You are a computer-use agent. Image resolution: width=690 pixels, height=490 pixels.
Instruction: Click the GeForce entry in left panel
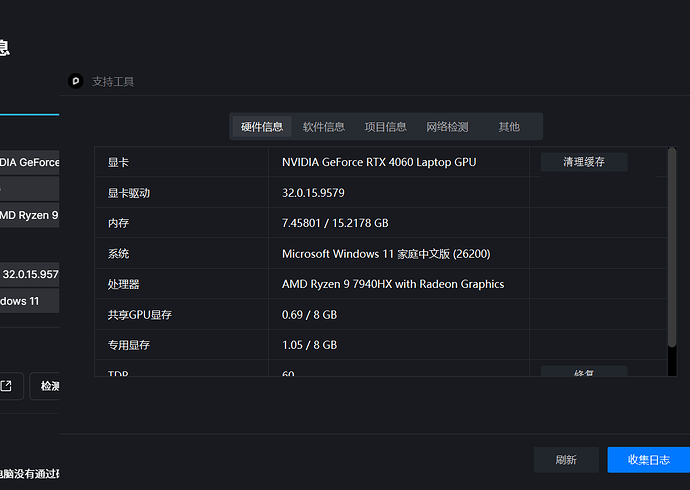(29, 162)
